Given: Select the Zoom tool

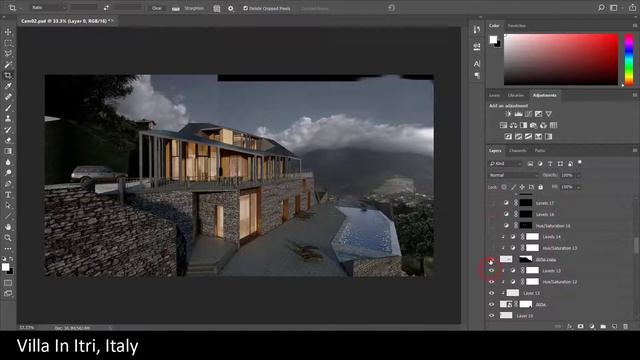Looking at the screenshot, I should coord(8,238).
